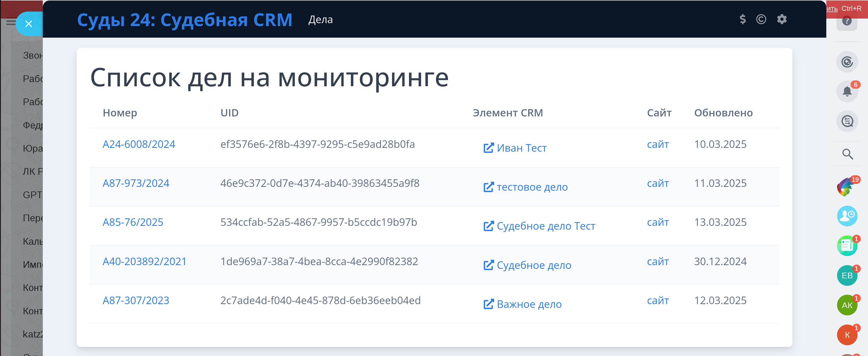
Task: Open case A24-6008/2024 link
Action: pos(139,144)
